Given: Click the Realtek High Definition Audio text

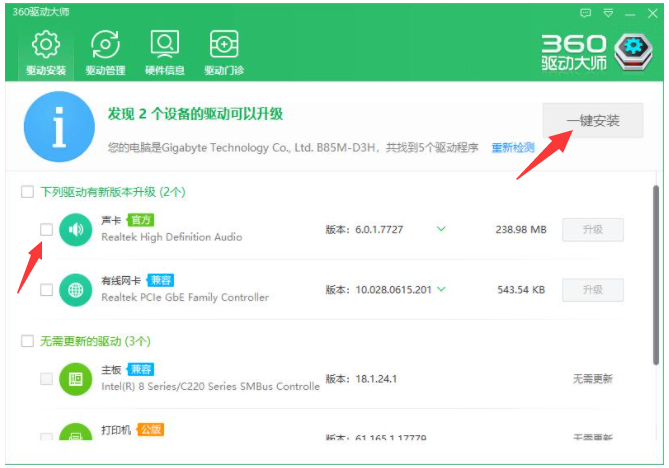Looking at the screenshot, I should (172, 237).
